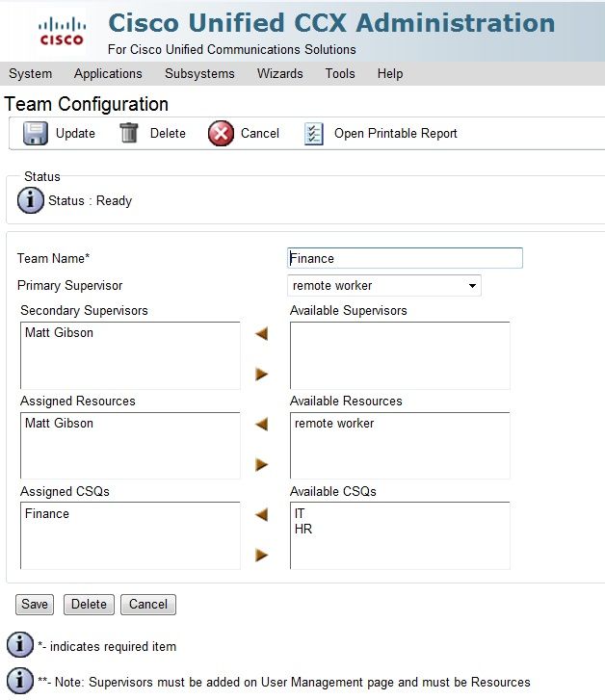This screenshot has width=605, height=700.
Task: Select Matt Gibson in Assigned Resources
Action: point(59,424)
